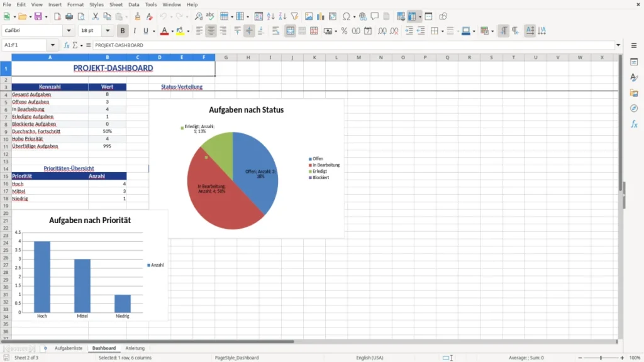Open the borders dropdown arrow
This screenshot has width=644, height=362.
(442, 31)
